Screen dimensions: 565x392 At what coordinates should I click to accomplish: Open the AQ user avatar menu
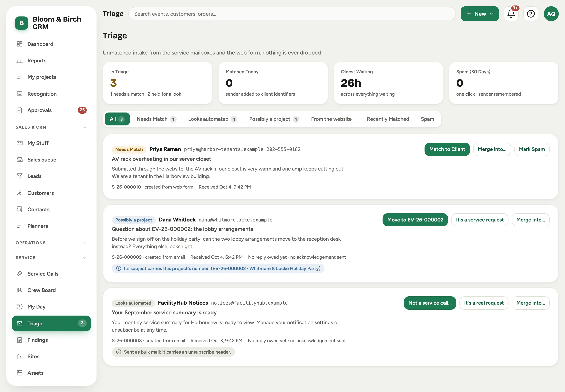[x=551, y=14]
